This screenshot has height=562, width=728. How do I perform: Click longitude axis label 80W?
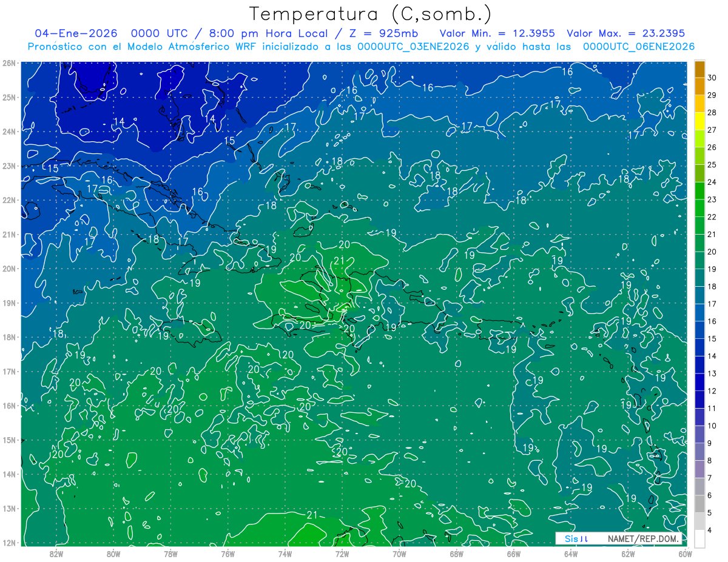coord(113,553)
